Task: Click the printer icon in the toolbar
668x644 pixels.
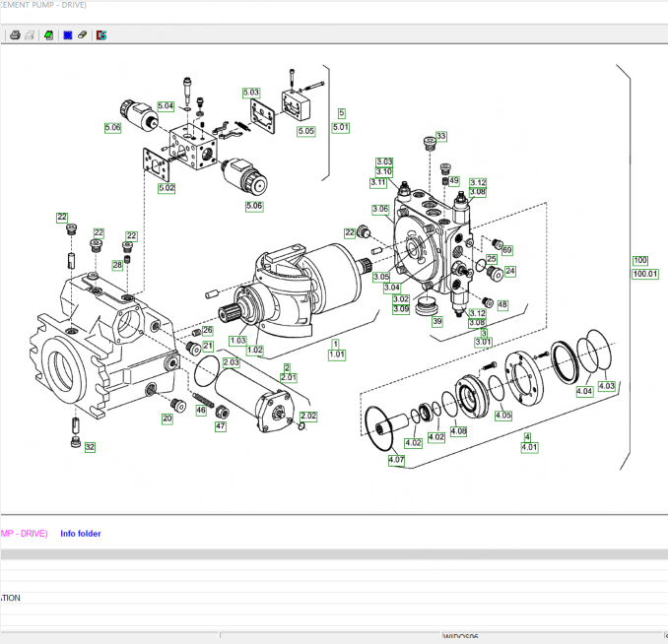Action: coord(15,34)
